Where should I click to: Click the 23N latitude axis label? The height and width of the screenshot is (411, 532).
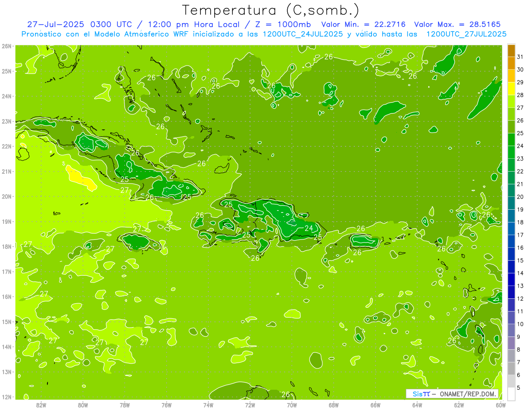pyautogui.click(x=6, y=121)
